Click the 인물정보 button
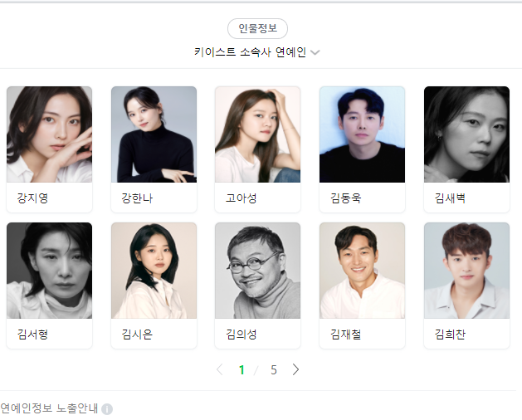522x420 pixels. (257, 29)
